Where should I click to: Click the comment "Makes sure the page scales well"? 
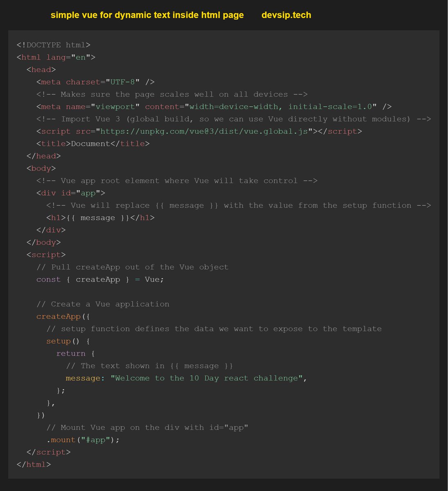pyautogui.click(x=172, y=94)
